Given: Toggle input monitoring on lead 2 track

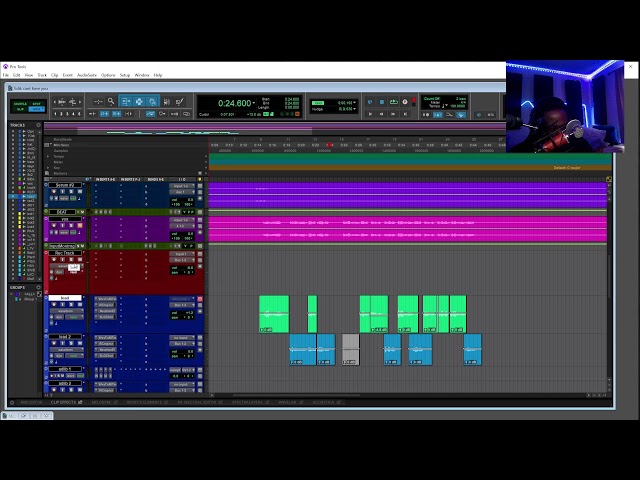Looking at the screenshot, I should pyautogui.click(x=62, y=343).
